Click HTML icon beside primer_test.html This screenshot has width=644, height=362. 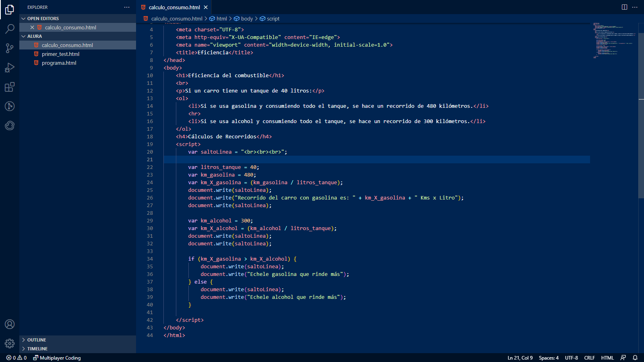pos(36,54)
